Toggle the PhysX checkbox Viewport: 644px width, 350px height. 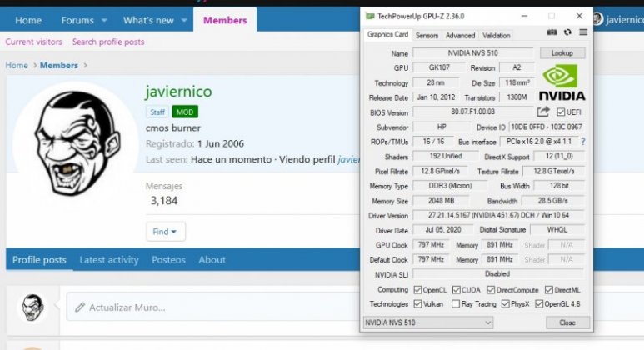coord(506,304)
